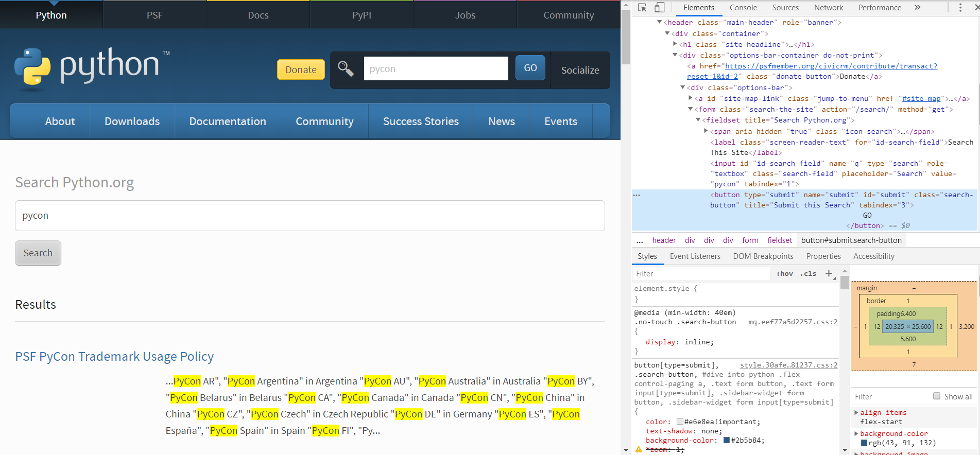Image resolution: width=980 pixels, height=455 pixels.
Task: Expand the align-items computed property
Action: click(856, 412)
